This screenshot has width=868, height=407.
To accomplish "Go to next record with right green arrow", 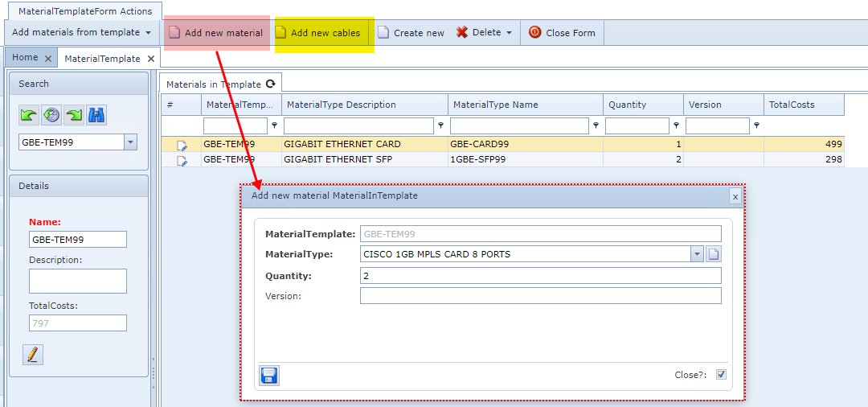I will click(x=74, y=115).
